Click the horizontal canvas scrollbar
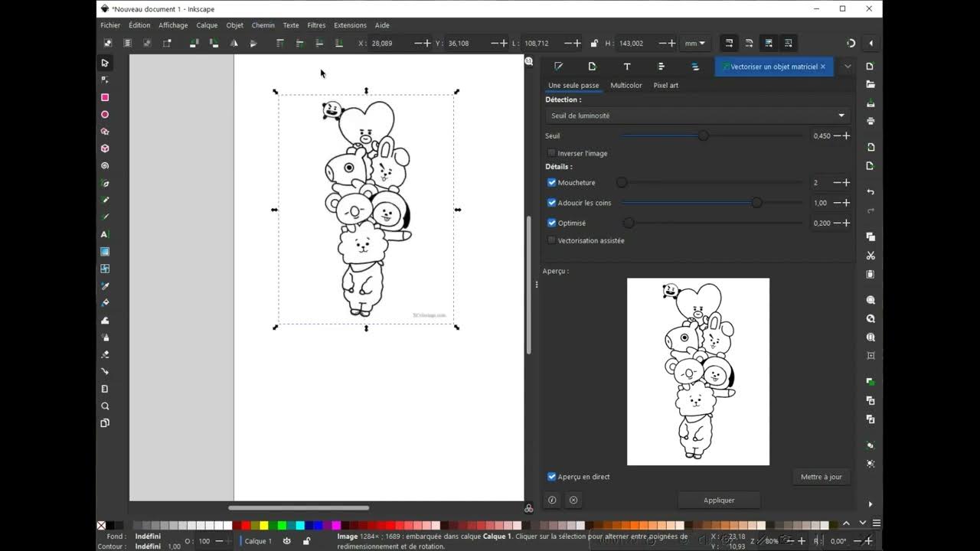 point(299,507)
